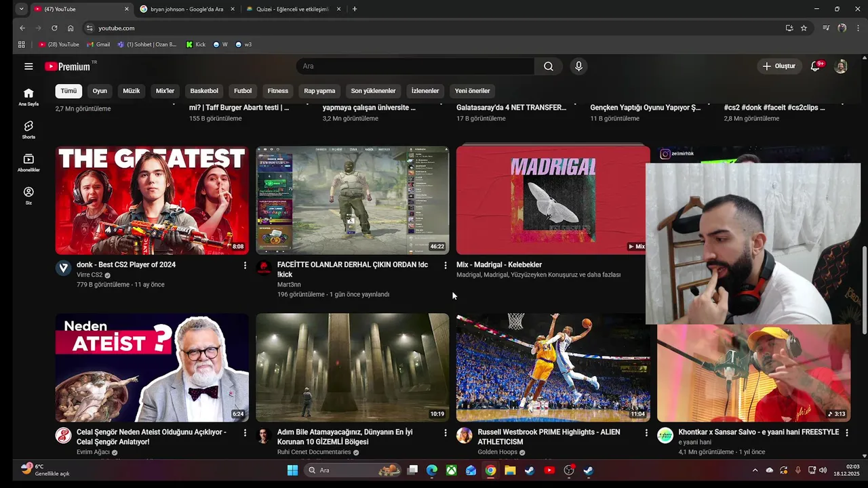
Task: Open the Chrome tab search dropdown arrow
Action: tap(21, 9)
